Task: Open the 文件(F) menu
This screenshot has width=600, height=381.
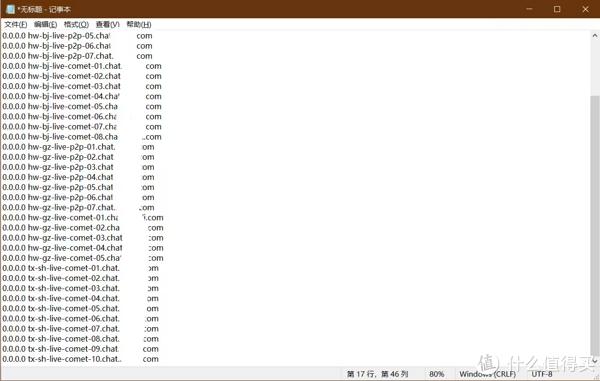Action: [x=16, y=24]
